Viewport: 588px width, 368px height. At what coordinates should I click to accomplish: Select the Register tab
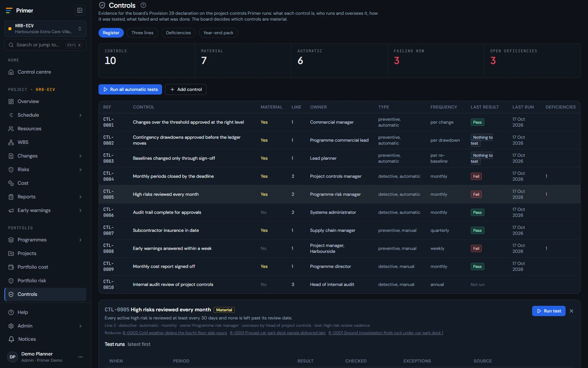(111, 33)
